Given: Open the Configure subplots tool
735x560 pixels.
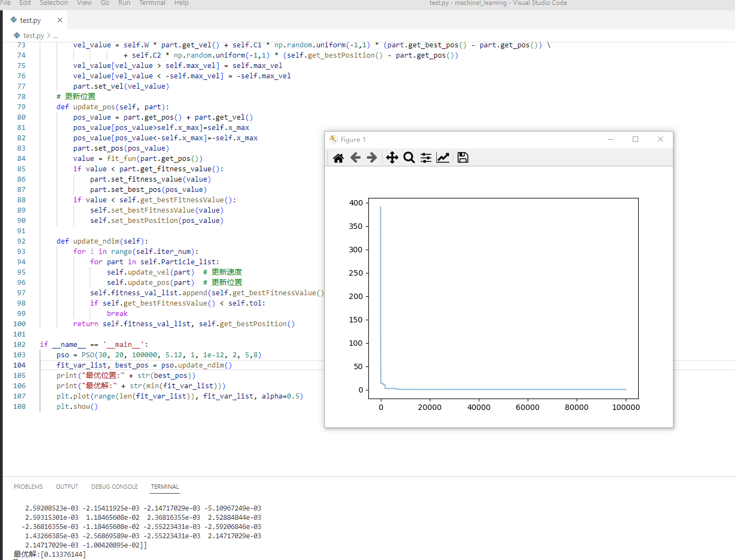Looking at the screenshot, I should [x=426, y=158].
